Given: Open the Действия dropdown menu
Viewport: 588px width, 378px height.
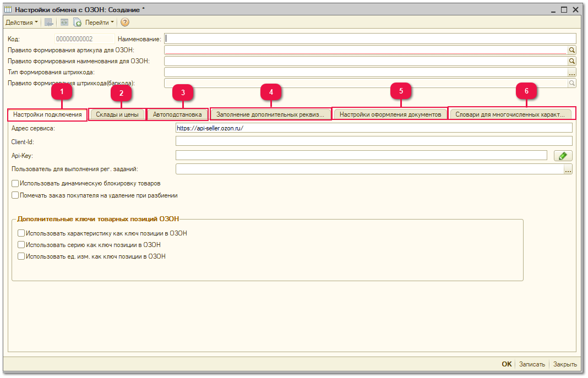Looking at the screenshot, I should point(22,23).
